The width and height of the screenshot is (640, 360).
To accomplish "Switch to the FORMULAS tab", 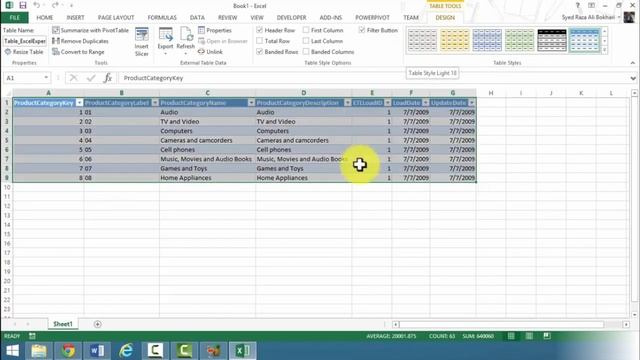I will click(162, 18).
